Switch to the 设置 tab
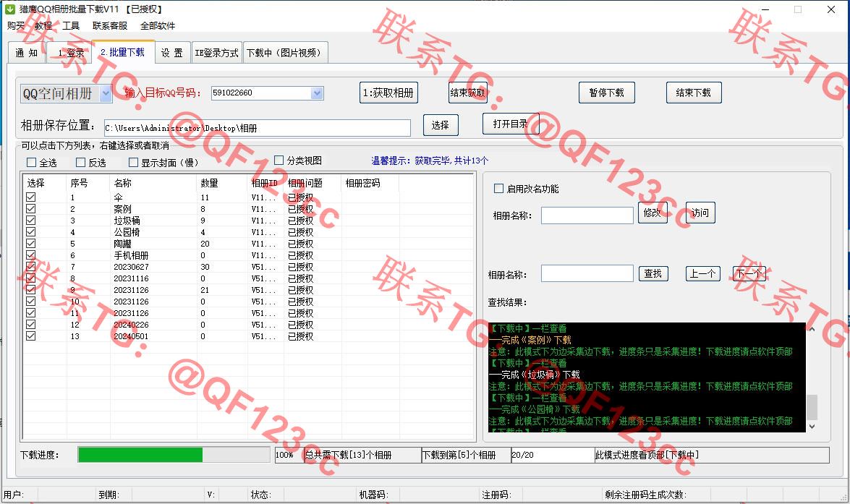 coord(172,53)
